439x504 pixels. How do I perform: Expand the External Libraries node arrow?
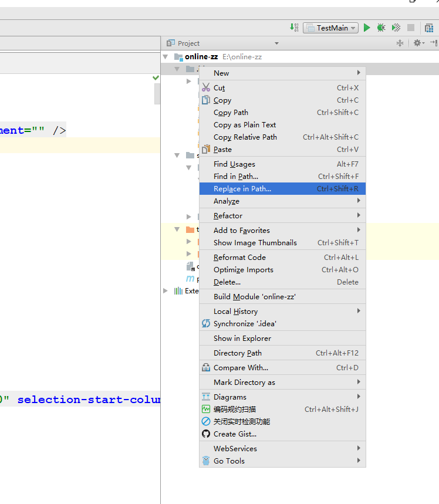[x=166, y=291]
